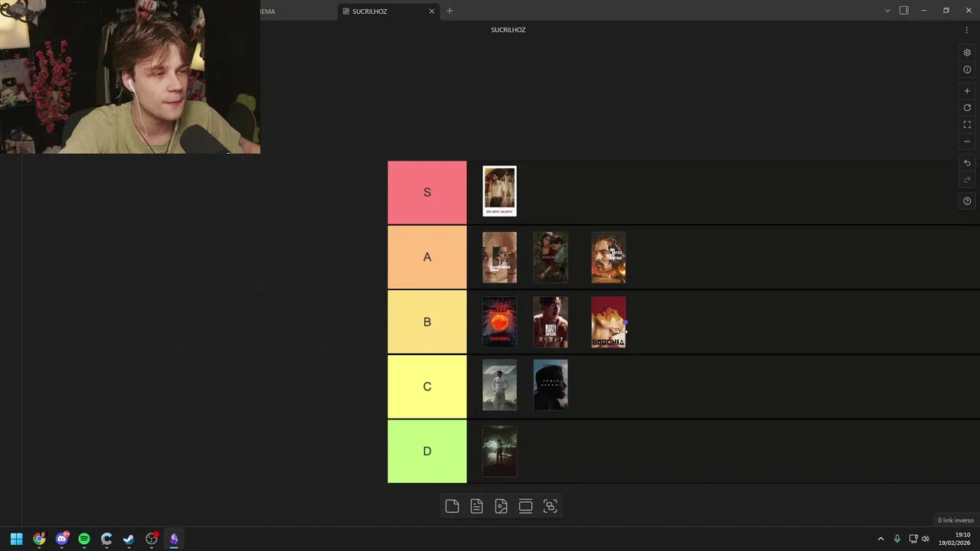Select the Hamnet poster in A tier
The image size is (980, 551).
(x=550, y=258)
